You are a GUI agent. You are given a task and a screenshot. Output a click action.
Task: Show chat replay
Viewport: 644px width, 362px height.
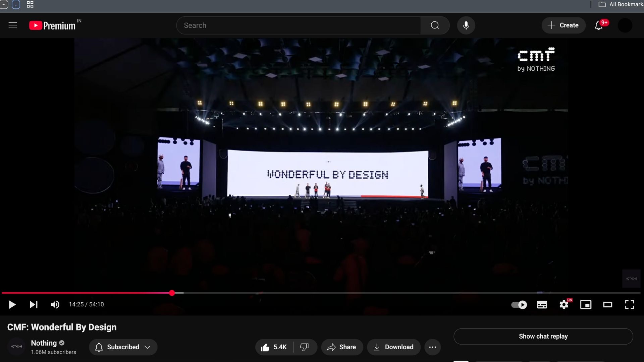(543, 336)
